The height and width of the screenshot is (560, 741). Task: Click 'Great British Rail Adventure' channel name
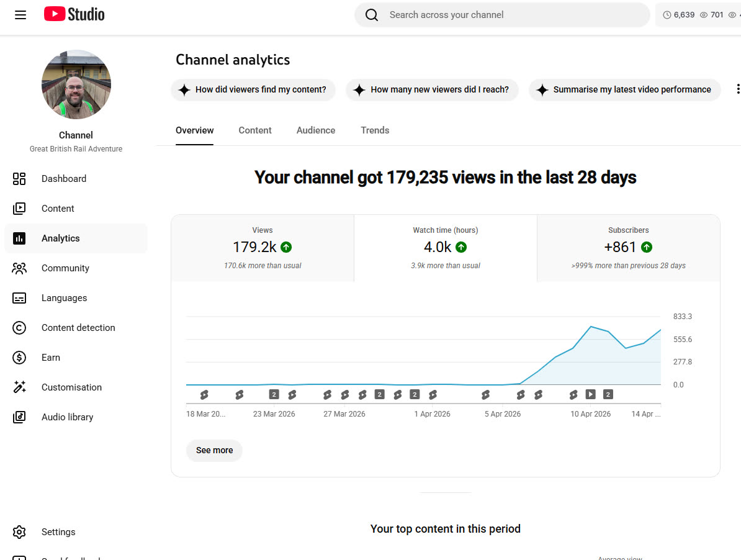76,149
